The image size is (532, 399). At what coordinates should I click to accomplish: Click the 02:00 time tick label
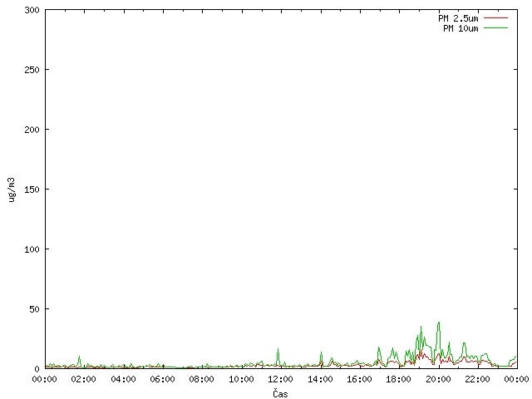83,379
